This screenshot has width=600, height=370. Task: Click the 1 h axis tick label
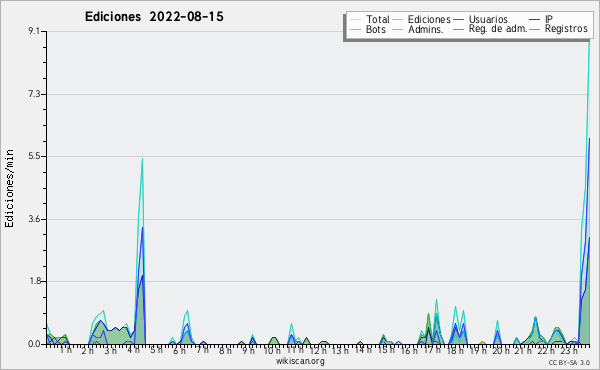(66, 350)
